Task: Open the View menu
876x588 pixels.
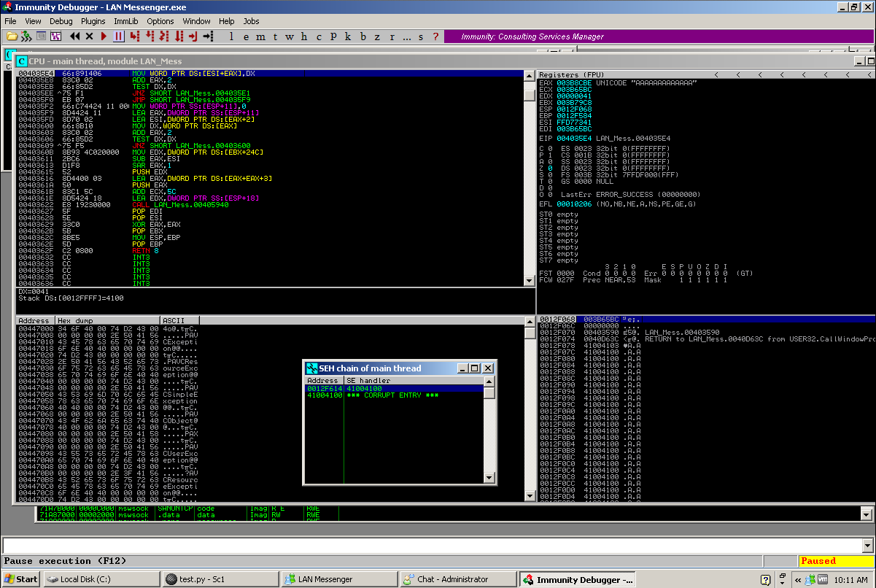Action: coord(33,21)
